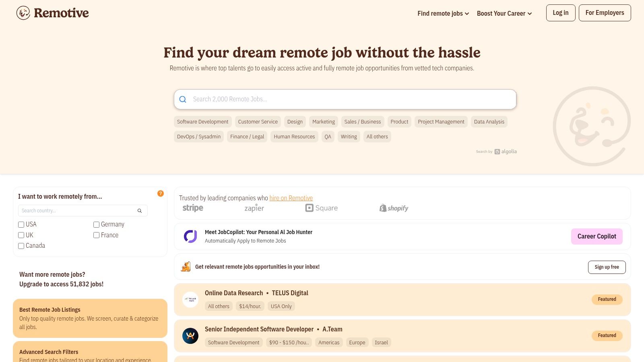Viewport: 644px width, 362px height.
Task: Click the orange question mark help icon
Action: pyautogui.click(x=161, y=193)
